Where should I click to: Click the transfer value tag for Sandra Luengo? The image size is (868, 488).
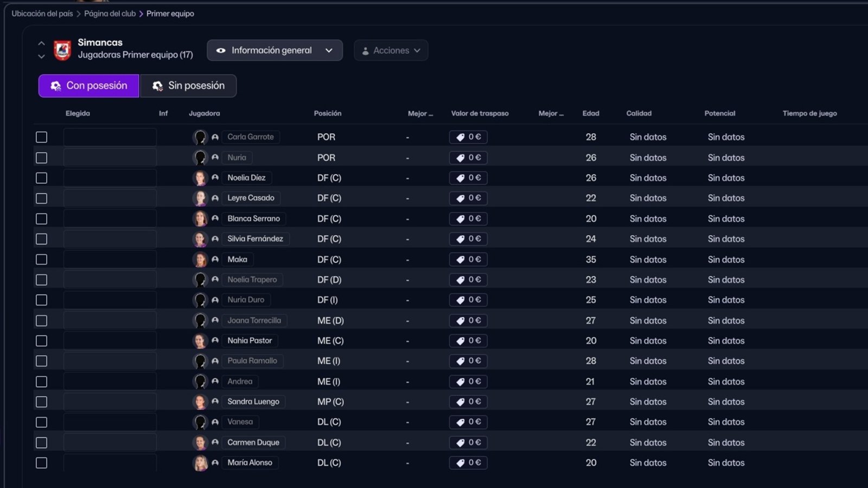pyautogui.click(x=468, y=402)
